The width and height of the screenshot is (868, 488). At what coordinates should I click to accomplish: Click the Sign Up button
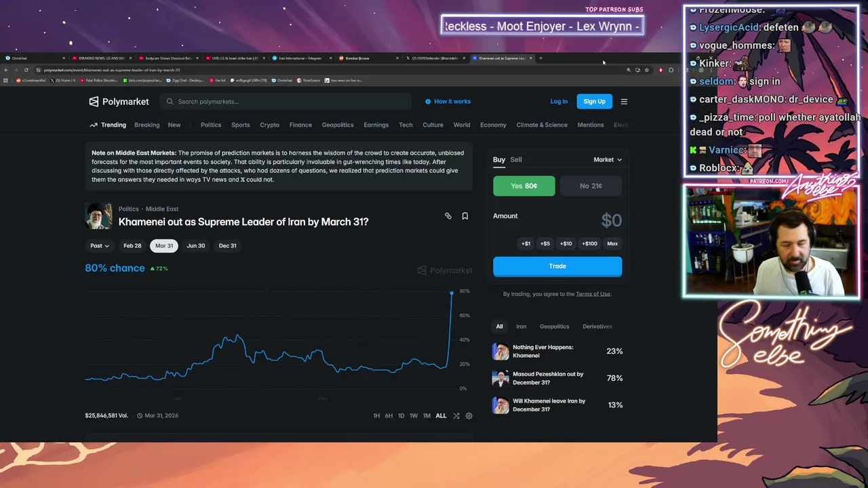coord(594,102)
